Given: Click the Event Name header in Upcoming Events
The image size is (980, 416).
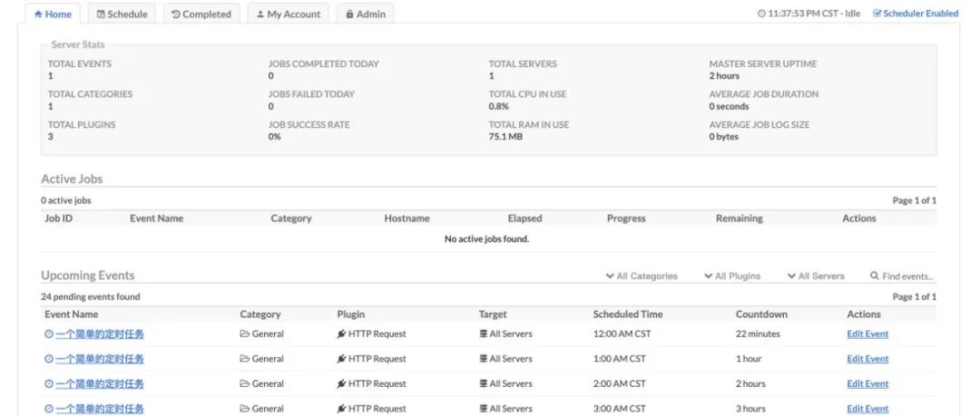Looking at the screenshot, I should (72, 314).
